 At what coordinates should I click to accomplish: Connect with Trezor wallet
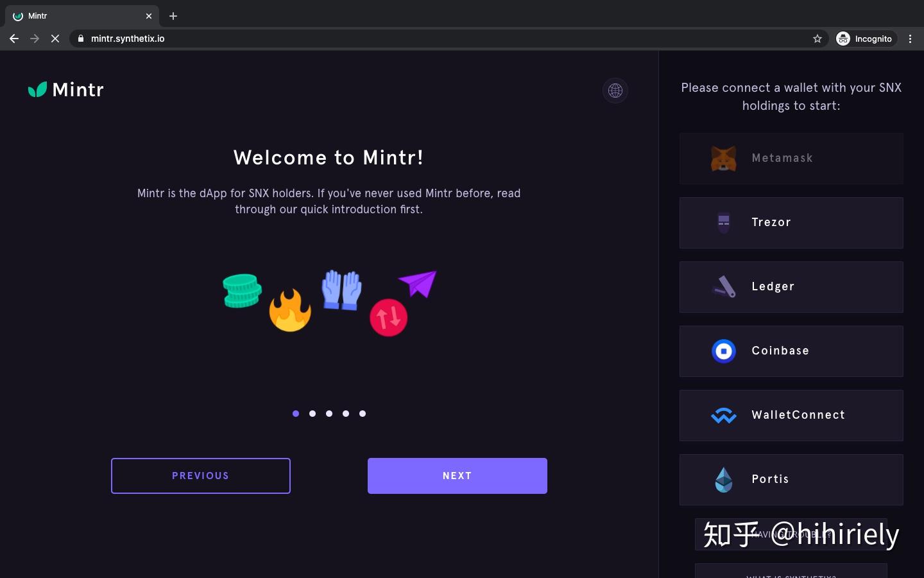(x=791, y=223)
